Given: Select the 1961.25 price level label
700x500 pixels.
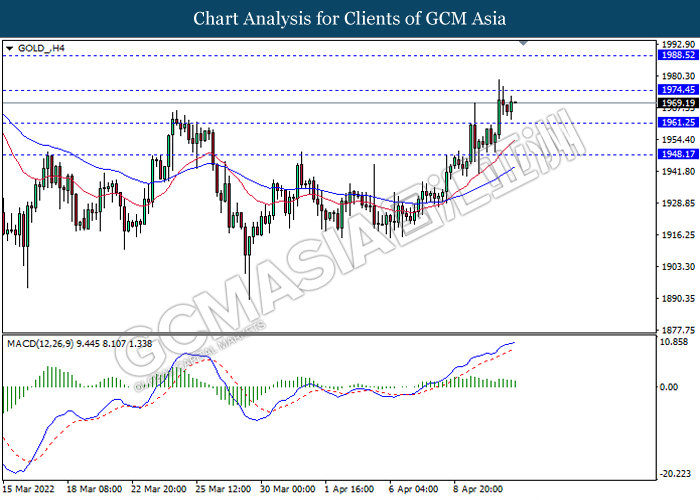Looking at the screenshot, I should pyautogui.click(x=678, y=122).
